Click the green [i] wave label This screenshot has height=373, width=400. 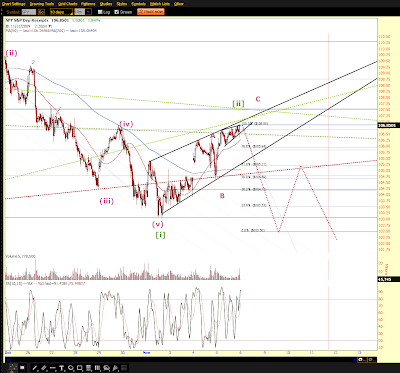click(x=160, y=235)
